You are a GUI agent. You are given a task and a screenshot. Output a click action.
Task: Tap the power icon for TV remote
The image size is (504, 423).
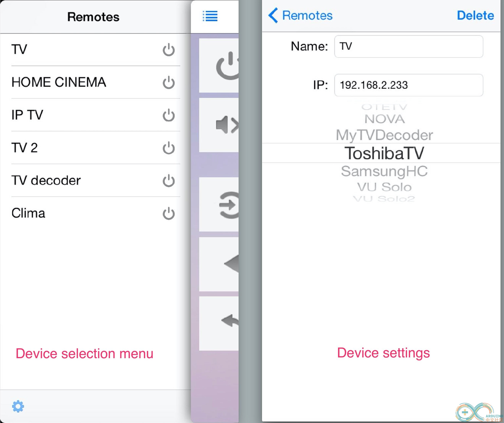click(169, 50)
